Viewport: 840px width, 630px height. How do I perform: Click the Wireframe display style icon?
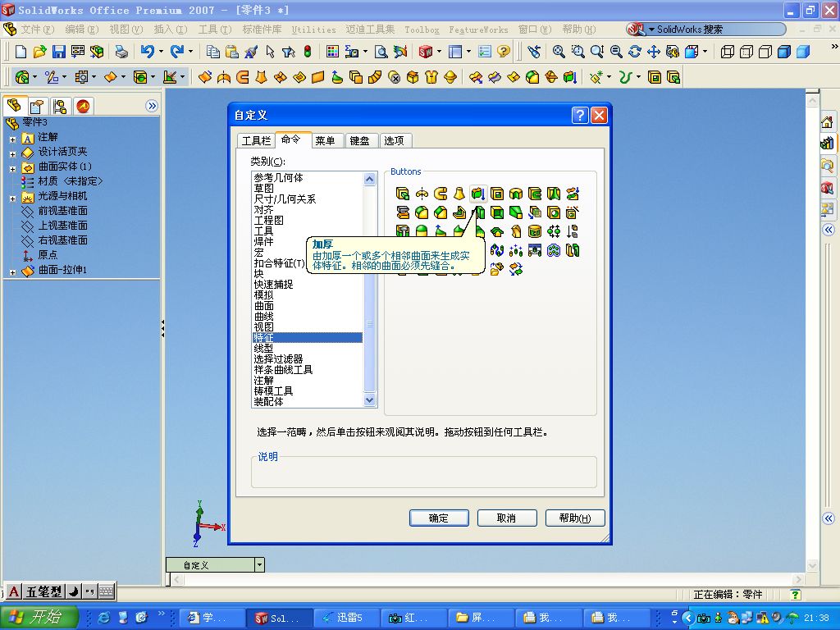(x=727, y=52)
